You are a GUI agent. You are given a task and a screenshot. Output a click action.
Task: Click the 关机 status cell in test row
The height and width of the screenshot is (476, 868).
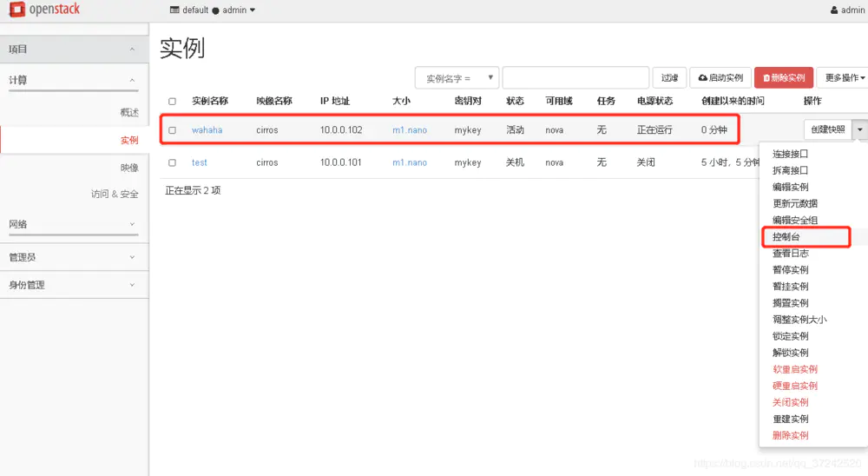click(515, 163)
